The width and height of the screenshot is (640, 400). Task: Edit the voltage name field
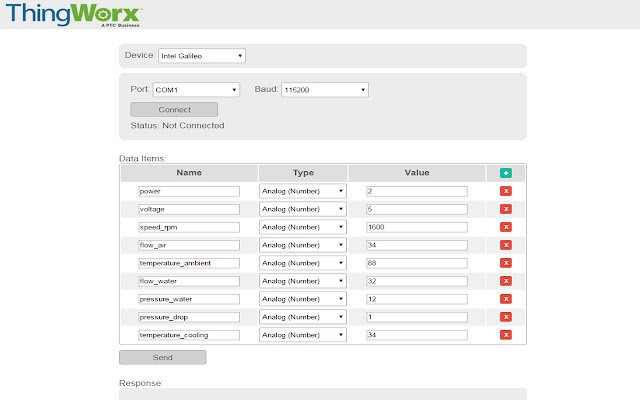pyautogui.click(x=189, y=209)
